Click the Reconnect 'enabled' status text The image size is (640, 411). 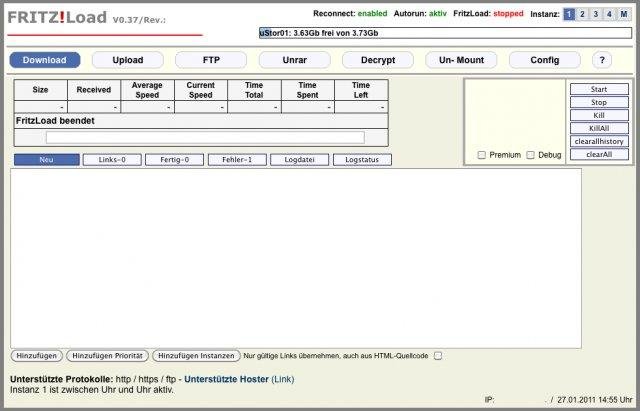[x=372, y=13]
